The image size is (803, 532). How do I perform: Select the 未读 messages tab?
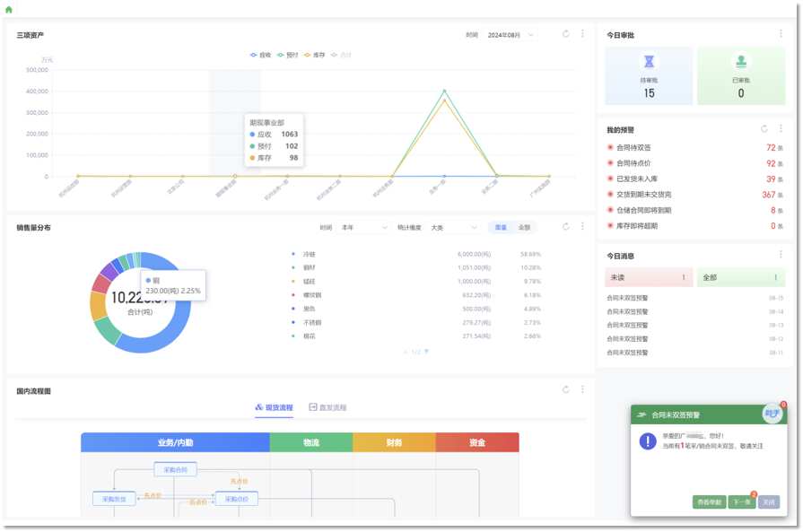(648, 277)
